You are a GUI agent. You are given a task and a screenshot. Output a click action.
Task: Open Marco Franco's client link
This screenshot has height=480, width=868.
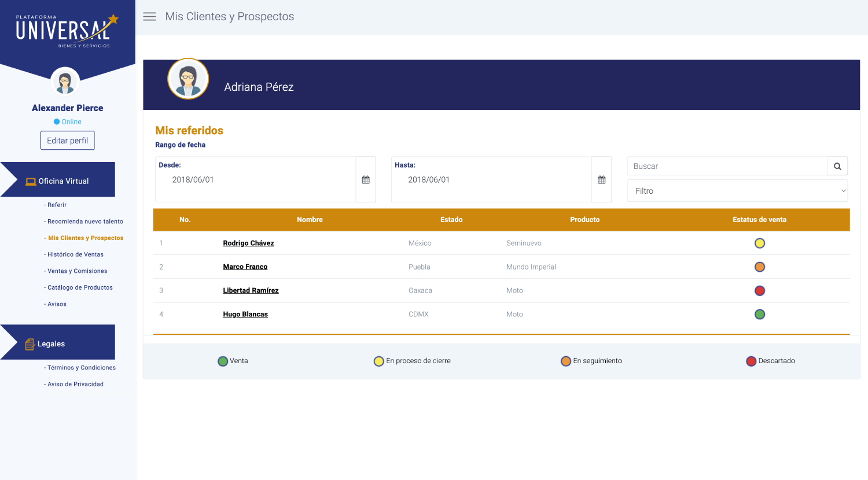(x=245, y=267)
